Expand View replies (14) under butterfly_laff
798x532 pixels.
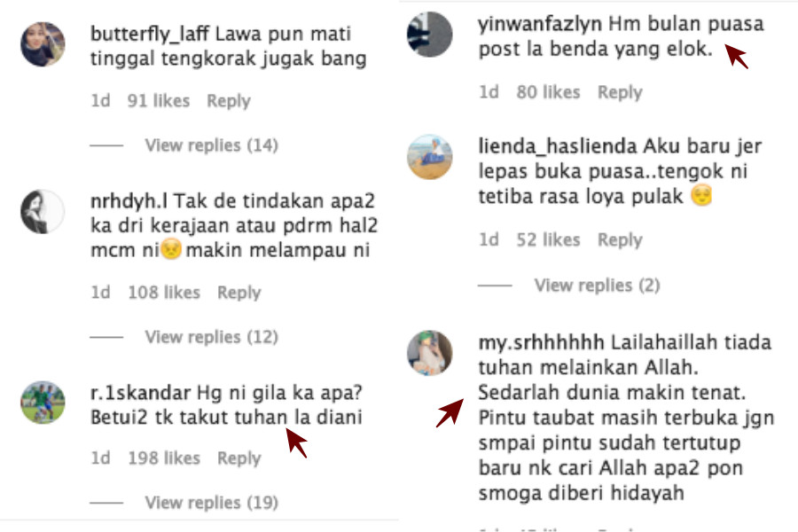pos(211,145)
